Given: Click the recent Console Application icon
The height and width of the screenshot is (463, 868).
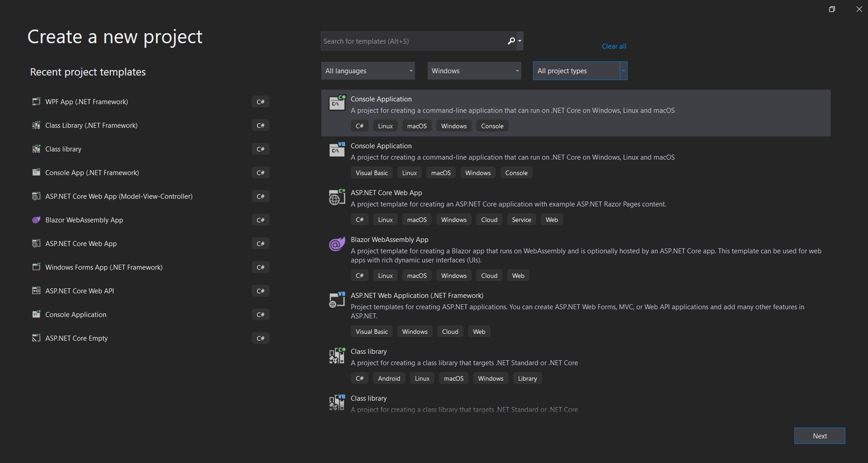Looking at the screenshot, I should 36,314.
